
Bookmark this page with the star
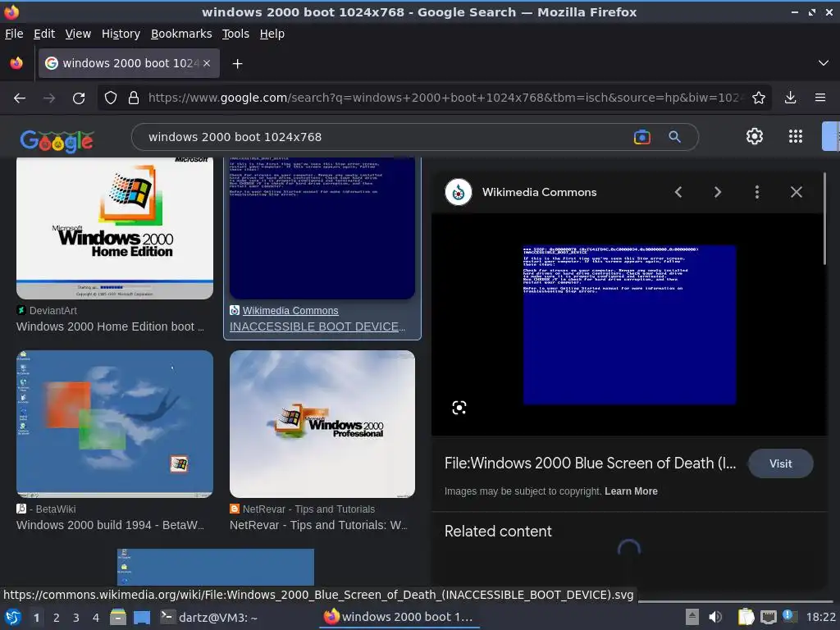point(758,98)
